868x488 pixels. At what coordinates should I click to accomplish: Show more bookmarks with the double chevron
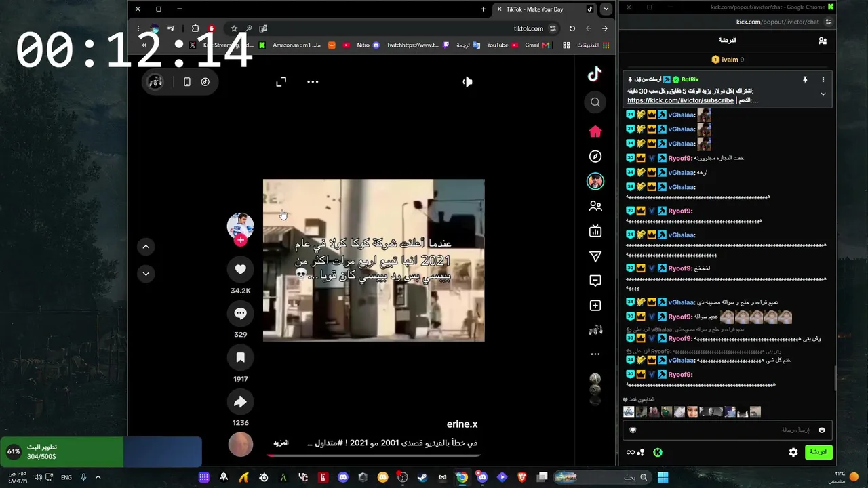[144, 45]
